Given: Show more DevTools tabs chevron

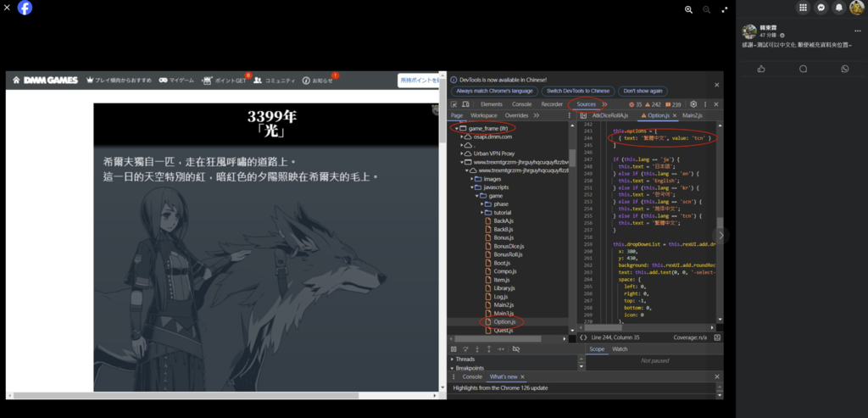Looking at the screenshot, I should tap(604, 104).
